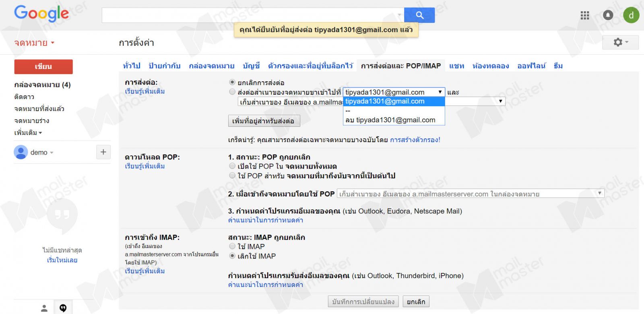This screenshot has height=314, width=644.
Task: Switch to the ห้องทดลอง tab
Action: 491,66
